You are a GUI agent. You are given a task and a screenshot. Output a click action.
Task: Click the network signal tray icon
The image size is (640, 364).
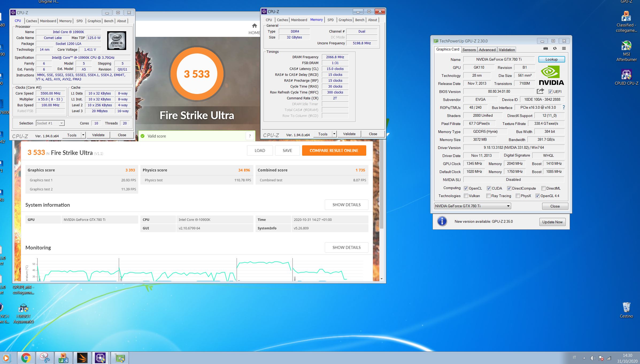tap(609, 358)
